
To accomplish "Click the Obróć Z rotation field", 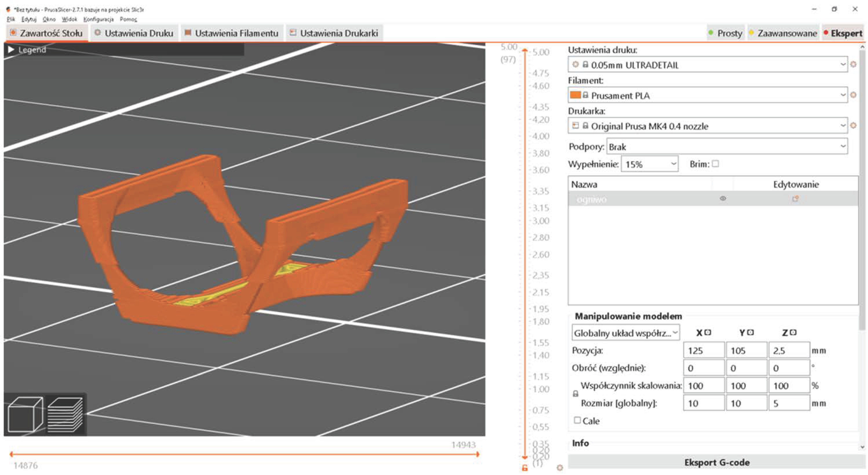I will [x=789, y=368].
